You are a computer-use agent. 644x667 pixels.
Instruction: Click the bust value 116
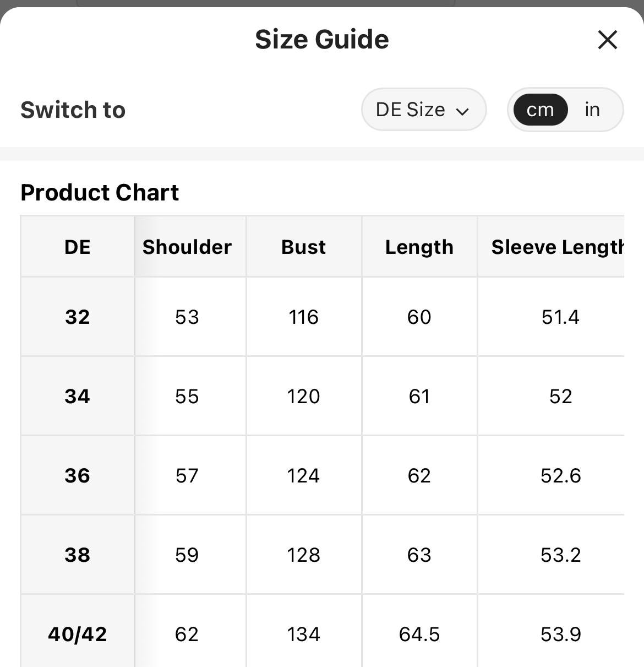click(x=303, y=317)
